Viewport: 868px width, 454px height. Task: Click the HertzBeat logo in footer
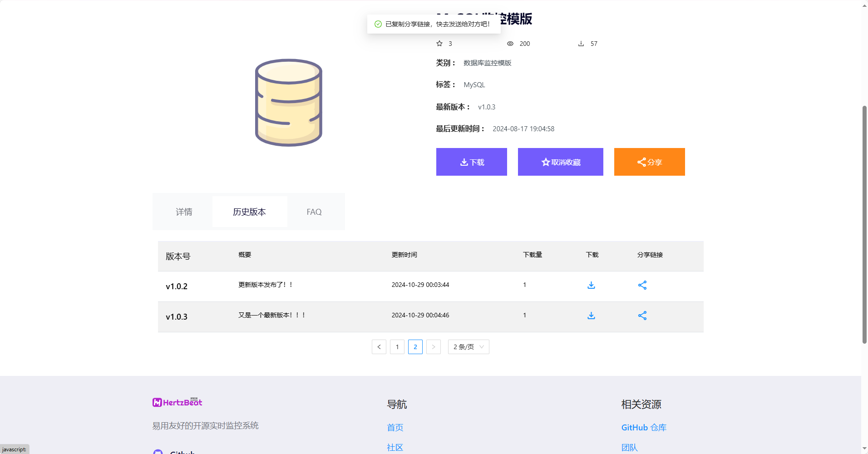[178, 402]
